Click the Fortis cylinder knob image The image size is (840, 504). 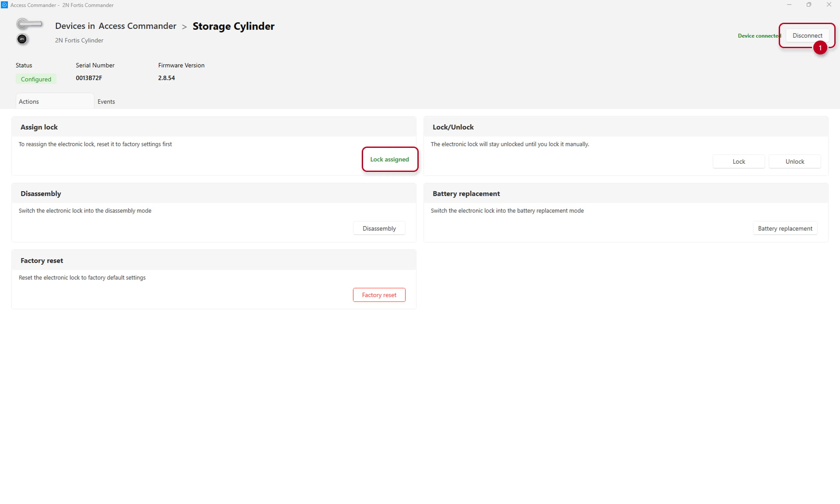tap(22, 39)
